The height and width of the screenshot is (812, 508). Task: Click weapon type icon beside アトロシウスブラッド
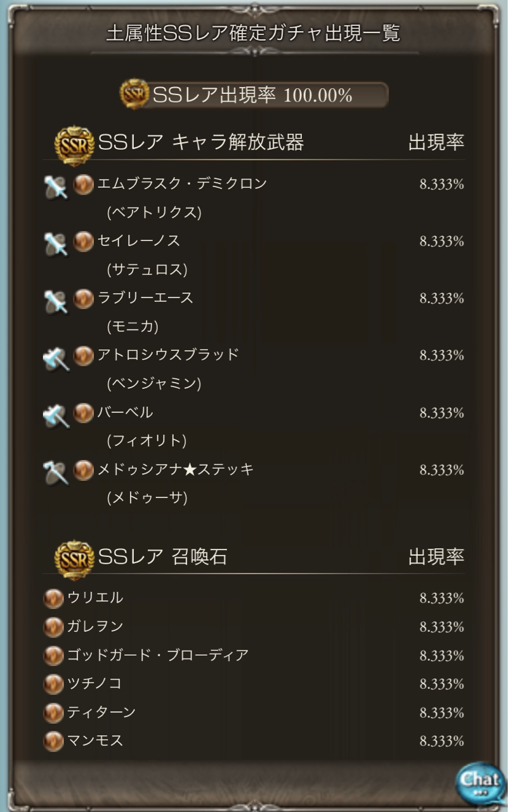(56, 358)
